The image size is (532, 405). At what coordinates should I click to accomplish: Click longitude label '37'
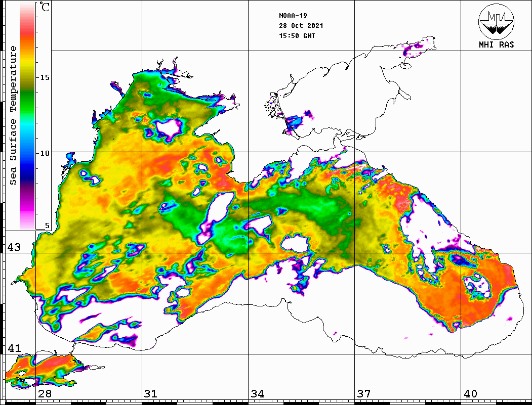coord(364,394)
